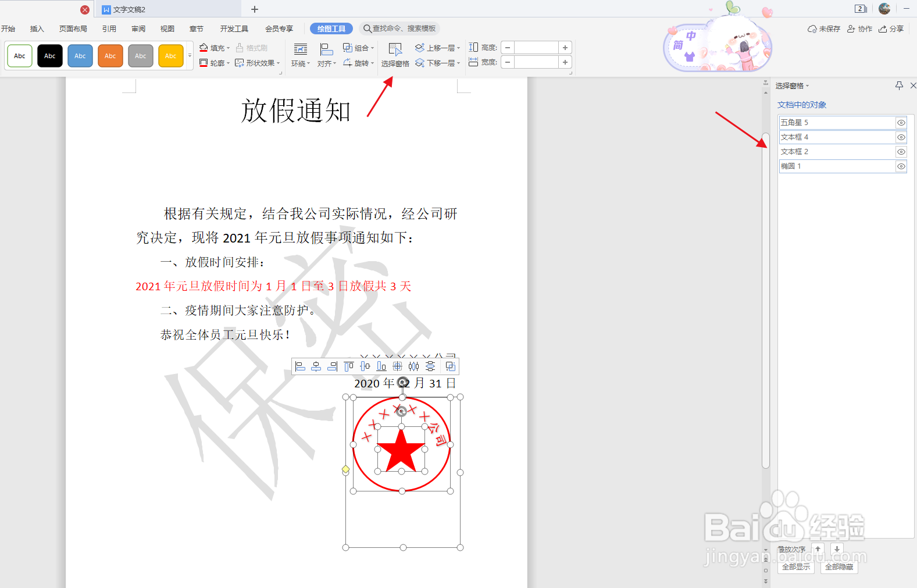Open the 页面布局 ribbon tab
Screen dimensions: 917x588
click(73, 28)
